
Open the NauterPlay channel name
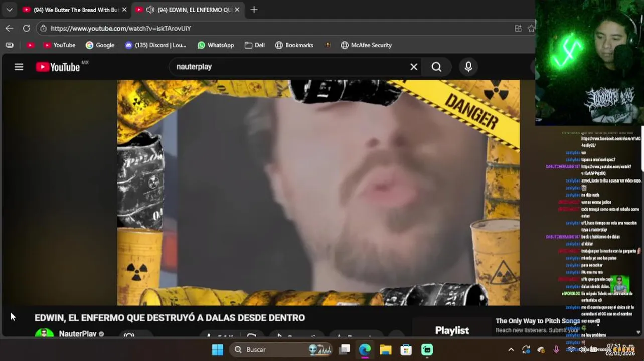[x=78, y=333]
